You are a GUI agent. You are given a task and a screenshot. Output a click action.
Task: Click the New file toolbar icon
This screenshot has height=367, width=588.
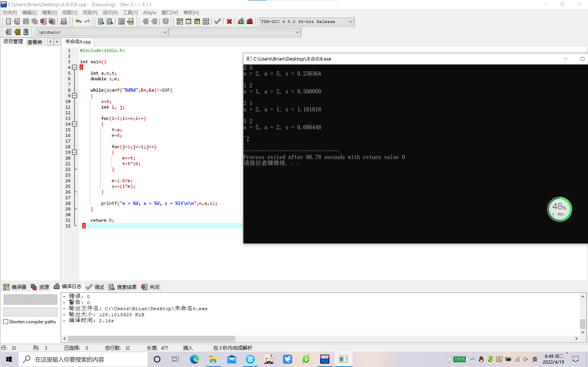pos(8,22)
